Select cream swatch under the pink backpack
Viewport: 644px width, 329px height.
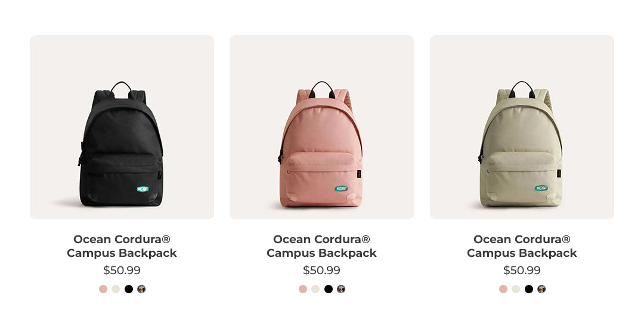[x=315, y=289]
